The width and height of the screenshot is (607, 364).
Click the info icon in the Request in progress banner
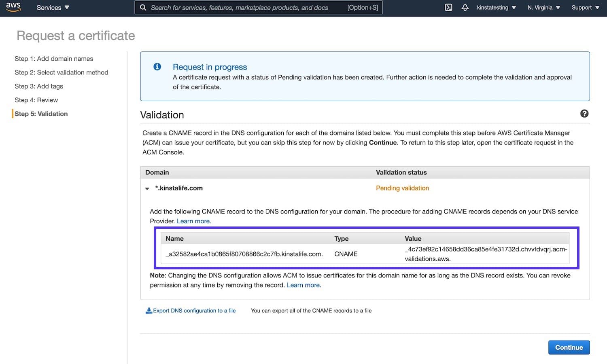(157, 67)
